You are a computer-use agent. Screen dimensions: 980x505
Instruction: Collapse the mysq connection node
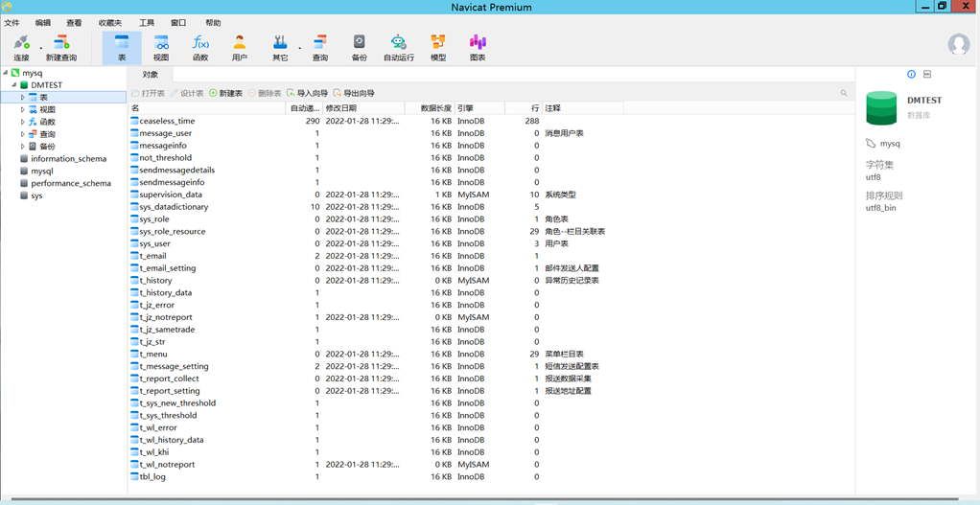tap(6, 73)
